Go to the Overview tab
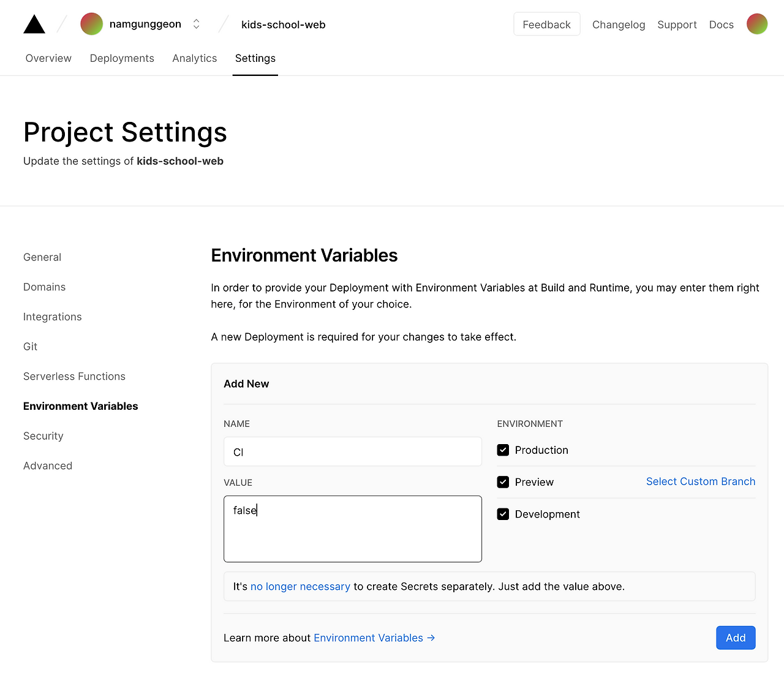Screen dimensions: 784x675 pos(48,58)
